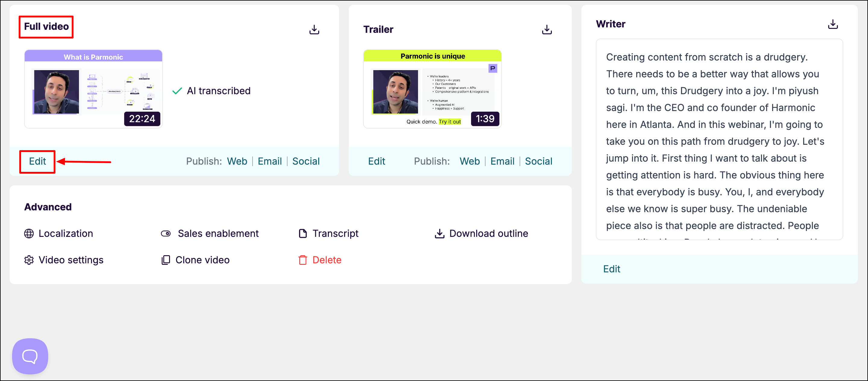Publish Full video via Email
Screen dimensions: 868x381
click(269, 161)
